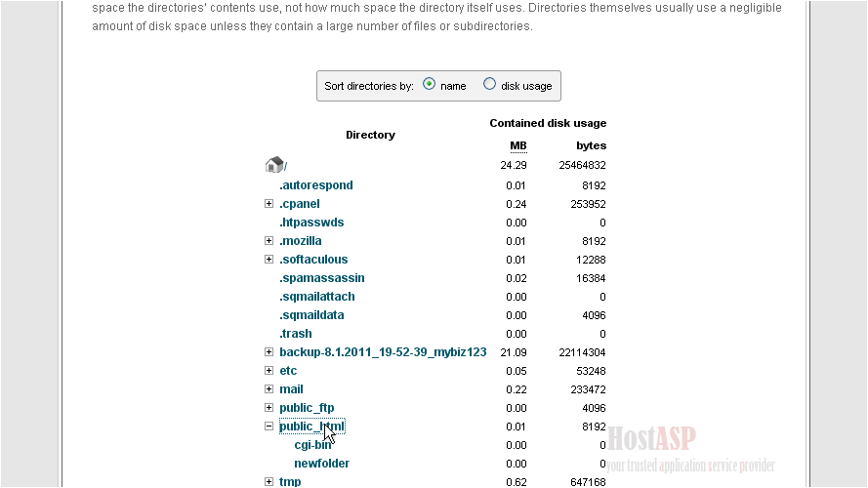Expand the .mozilla directory tree
Image resolution: width=868 pixels, height=488 pixels.
[x=269, y=241]
